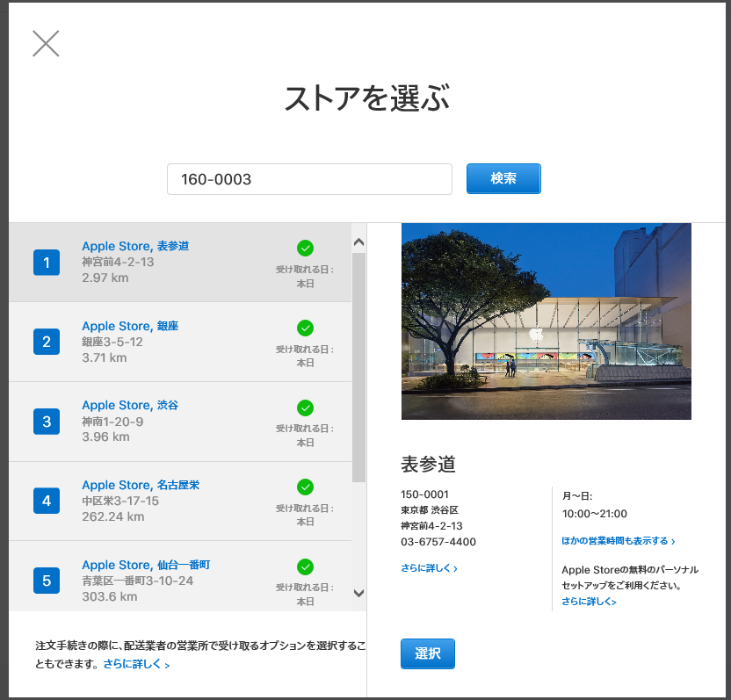Viewport: 731px width, 700px height.
Task: Click the ストアを選ぶ title
Action: 367,98
